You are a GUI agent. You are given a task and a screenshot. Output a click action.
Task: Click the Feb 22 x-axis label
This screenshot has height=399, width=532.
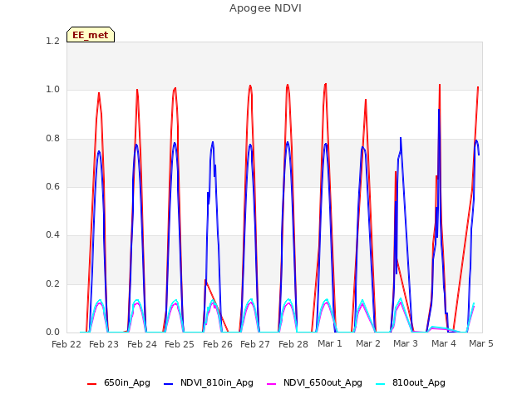(66, 344)
